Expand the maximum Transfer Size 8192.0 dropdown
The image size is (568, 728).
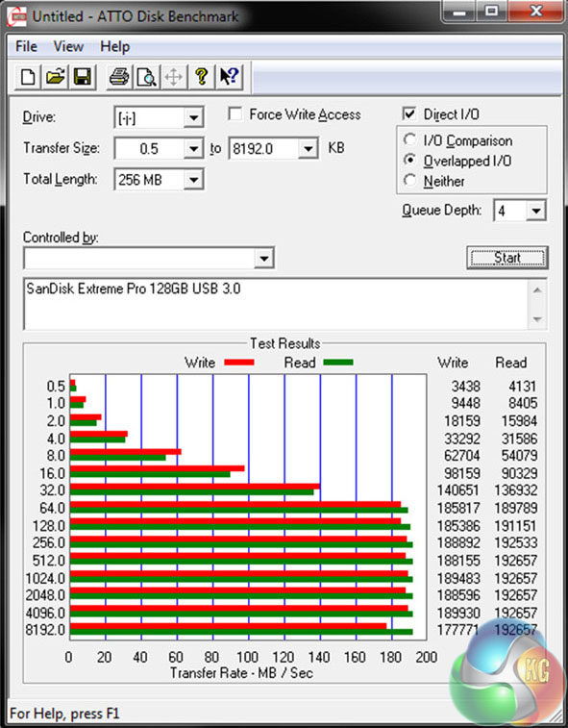309,149
